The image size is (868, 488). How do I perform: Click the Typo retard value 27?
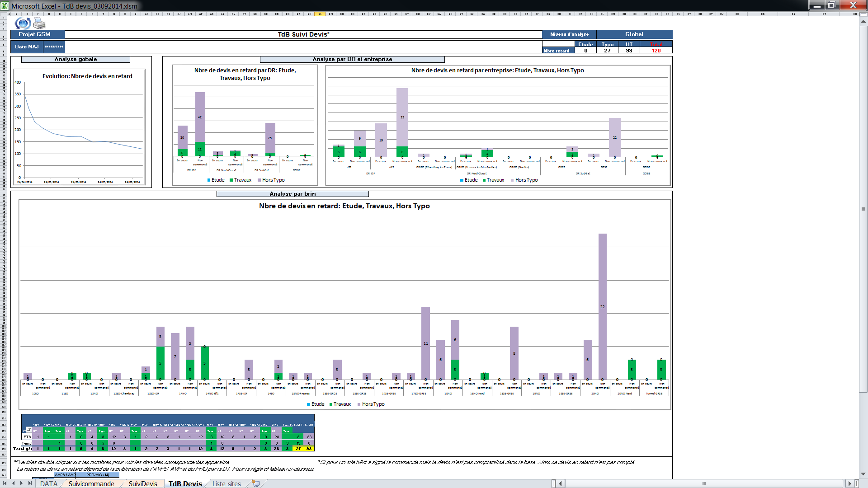(x=607, y=51)
